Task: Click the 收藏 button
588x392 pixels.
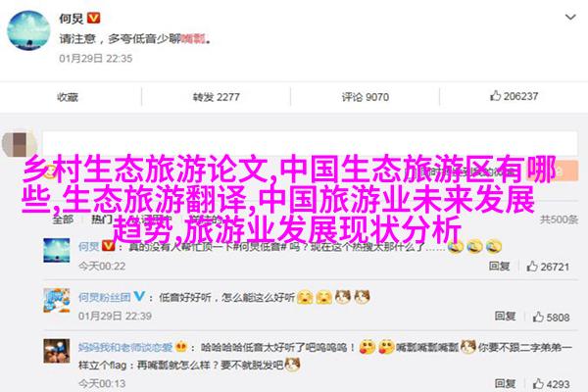Action: [x=68, y=97]
